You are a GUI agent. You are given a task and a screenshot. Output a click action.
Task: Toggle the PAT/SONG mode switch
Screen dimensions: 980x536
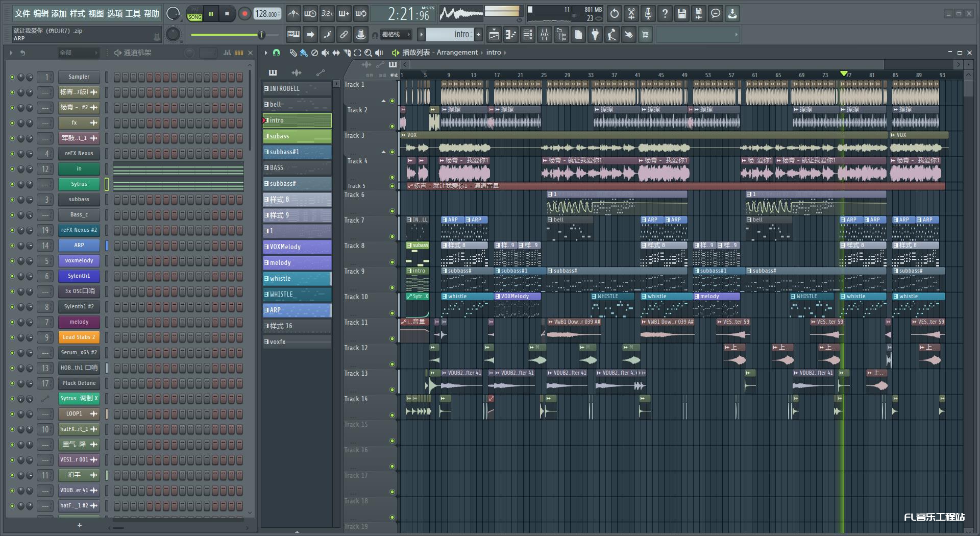[x=194, y=14]
